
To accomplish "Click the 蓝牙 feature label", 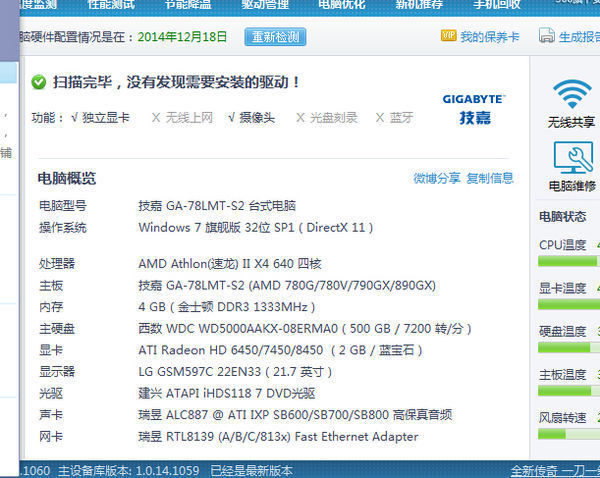I will coord(401,117).
